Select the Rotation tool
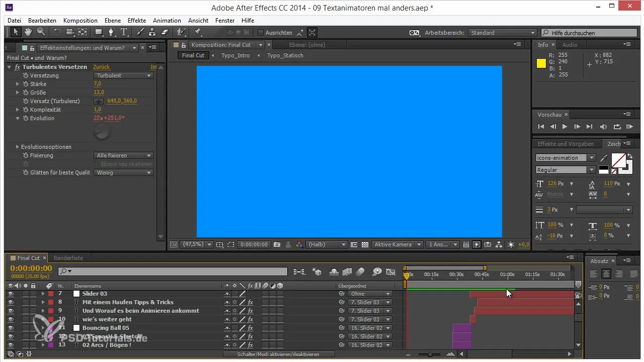The width and height of the screenshot is (644, 362). (x=57, y=32)
